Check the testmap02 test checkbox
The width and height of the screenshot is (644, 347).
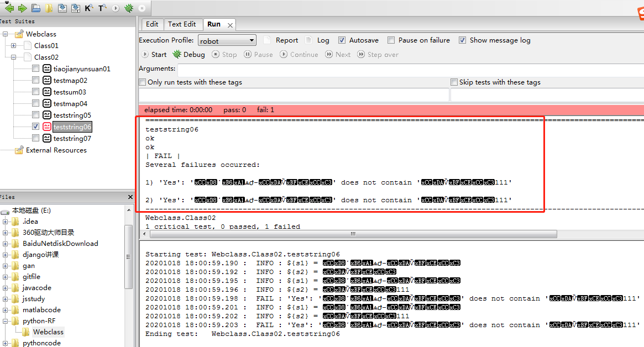coord(36,80)
